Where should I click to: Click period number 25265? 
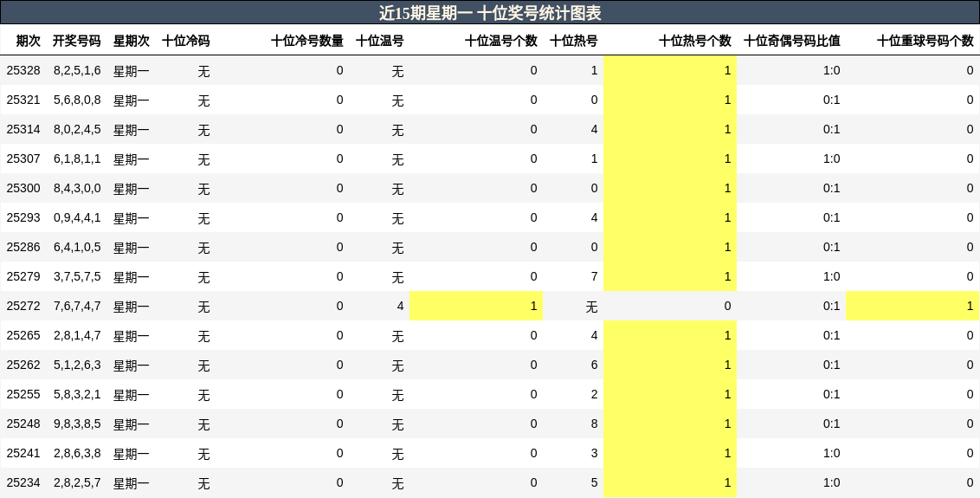point(23,335)
